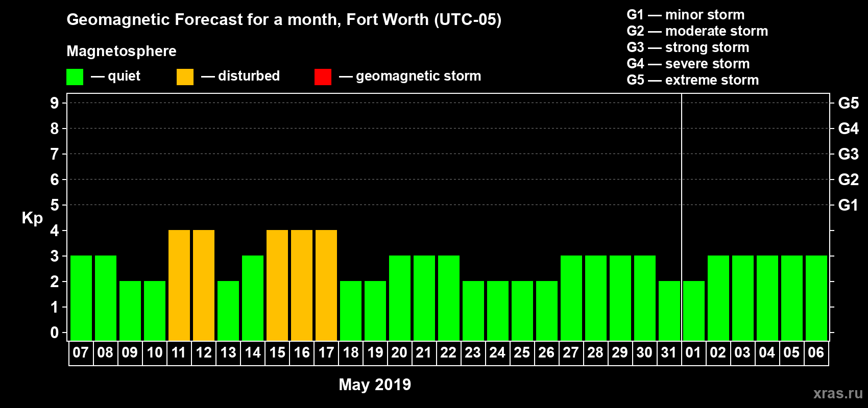868x408 pixels.
Task: Select the orange bar for May 12
Action: point(204,286)
